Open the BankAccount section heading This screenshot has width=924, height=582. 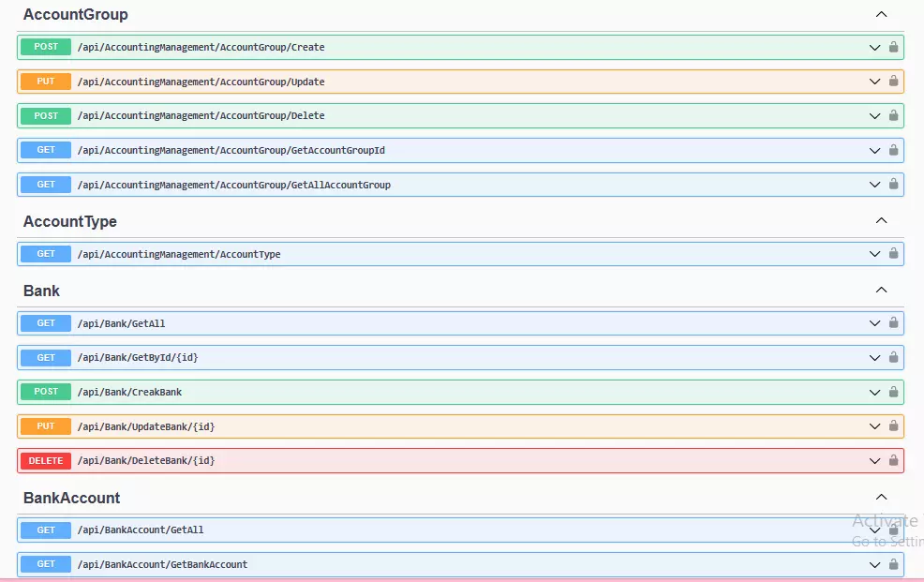click(71, 498)
